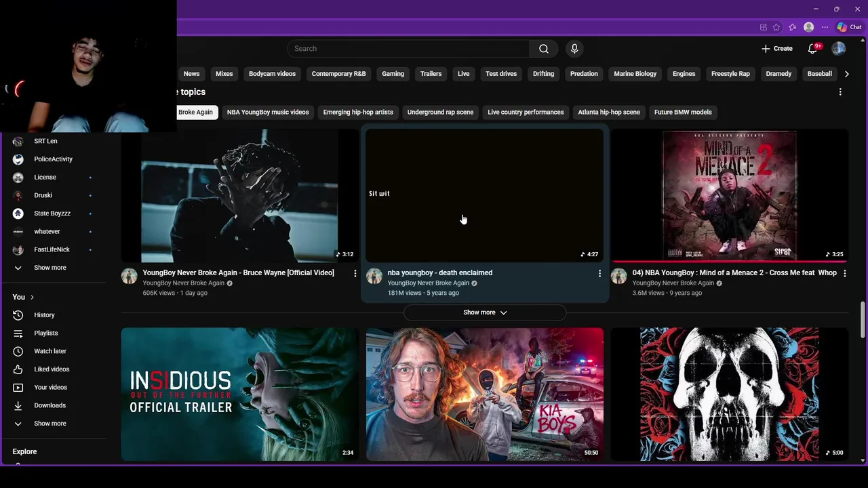Select the Freestyle Rap chip
This screenshot has height=488, width=868.
730,74
